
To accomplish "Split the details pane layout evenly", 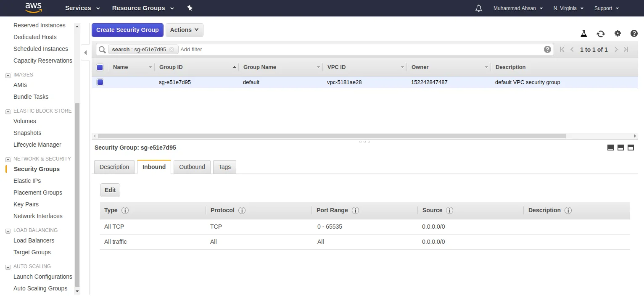I will [x=621, y=148].
